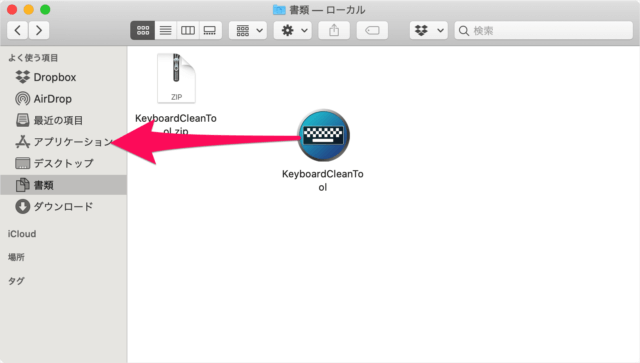This screenshot has height=363, width=640.
Task: Click the window title 書類 — ローカル
Action: coord(327,10)
